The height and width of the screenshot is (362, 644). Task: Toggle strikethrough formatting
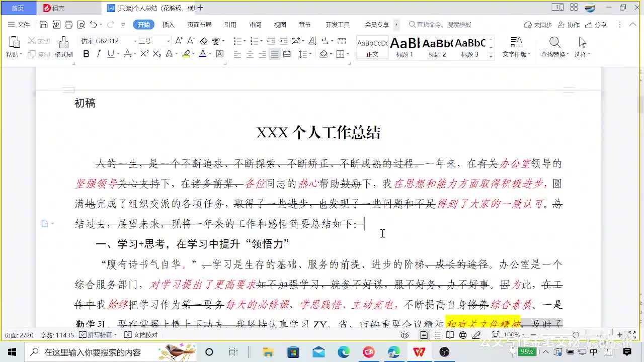[x=127, y=54]
